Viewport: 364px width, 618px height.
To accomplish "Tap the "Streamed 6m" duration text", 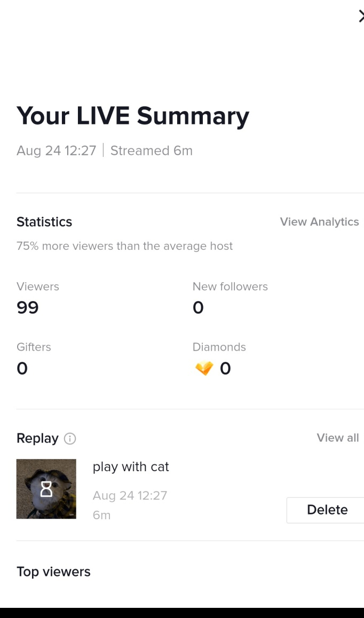I will point(151,150).
